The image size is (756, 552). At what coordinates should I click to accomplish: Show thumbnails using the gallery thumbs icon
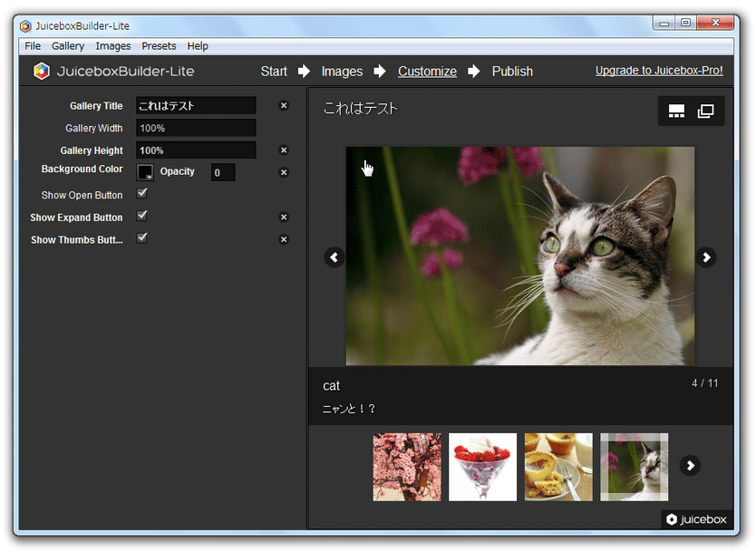point(676,111)
